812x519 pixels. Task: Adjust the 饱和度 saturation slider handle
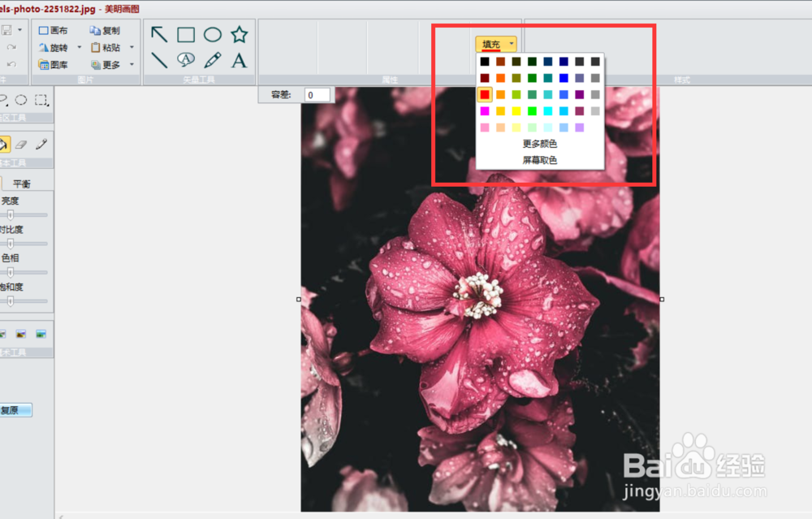tap(11, 301)
